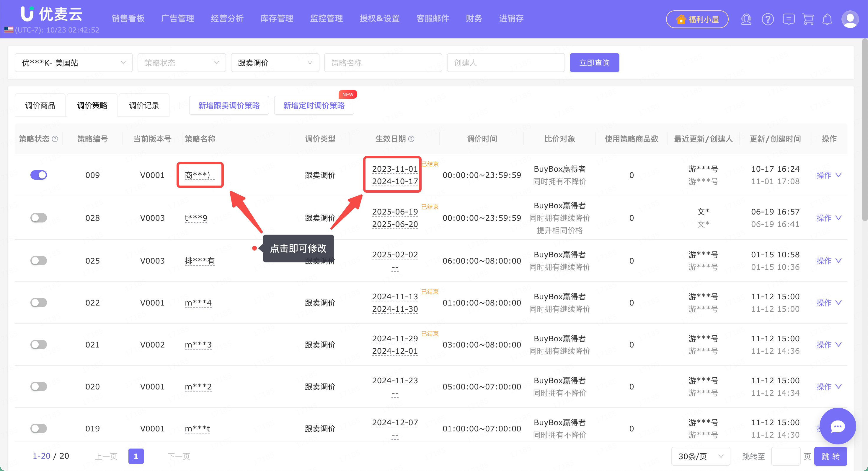This screenshot has height=471, width=868.
Task: Switch to the 调价记录 tab
Action: tap(144, 105)
